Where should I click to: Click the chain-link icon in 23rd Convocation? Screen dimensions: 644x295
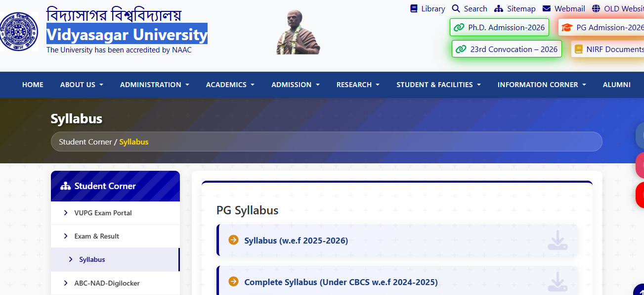[461, 49]
